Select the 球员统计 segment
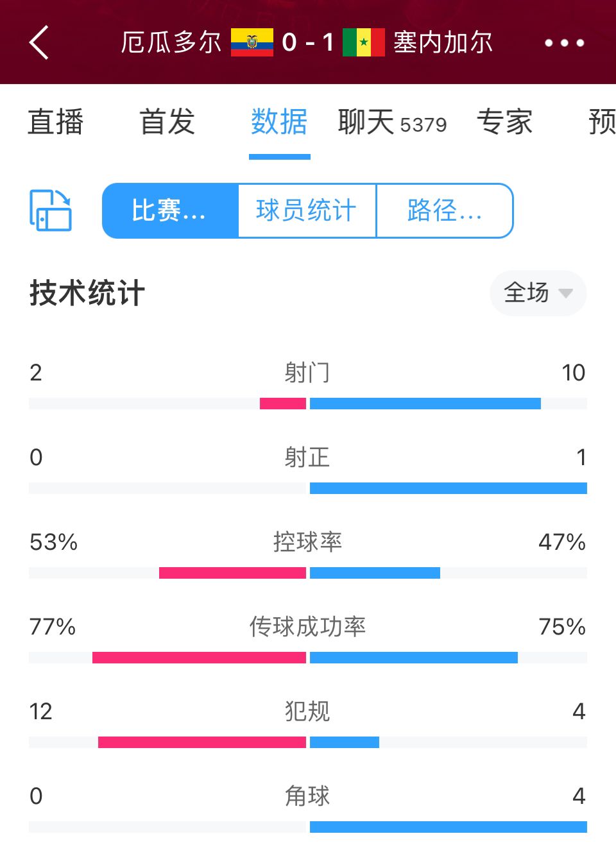Viewport: 616px width, 861px height. (307, 210)
